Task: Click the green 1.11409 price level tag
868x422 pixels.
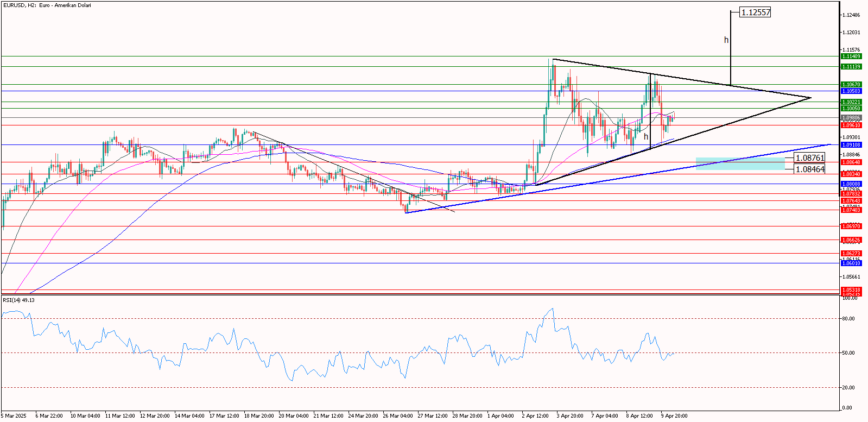Action: point(851,56)
